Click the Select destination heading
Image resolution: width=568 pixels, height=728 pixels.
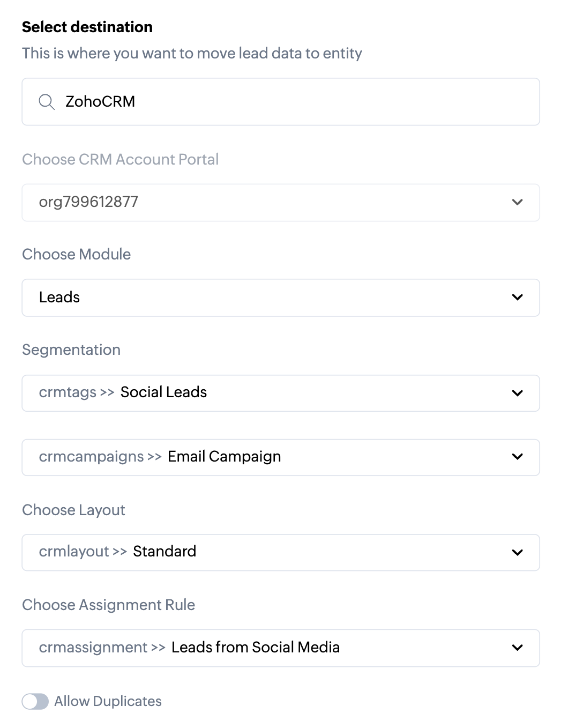87,27
